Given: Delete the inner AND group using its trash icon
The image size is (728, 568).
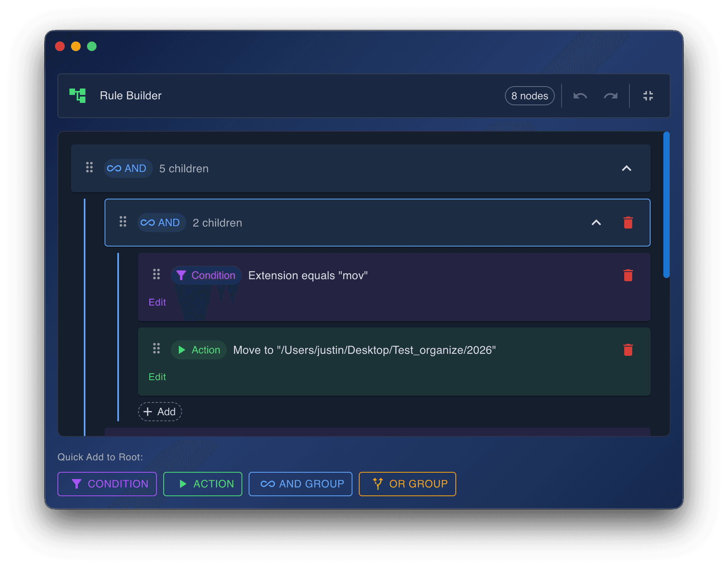Looking at the screenshot, I should pos(628,223).
